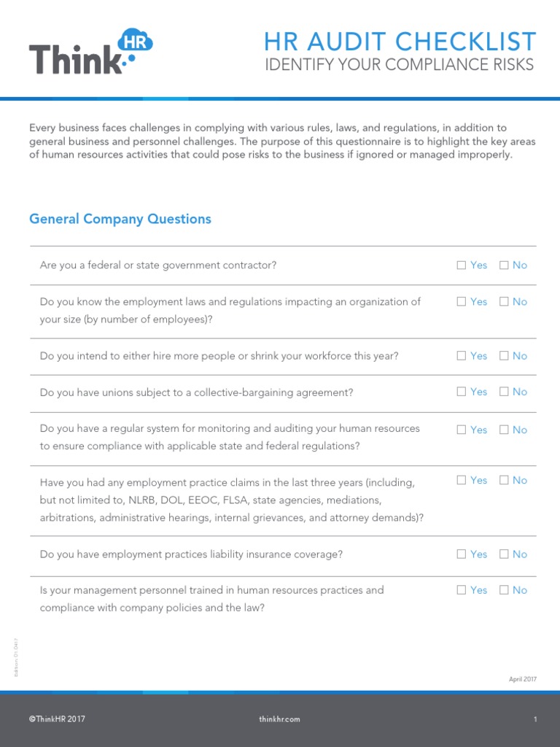Click the General Company Questions heading
The height and width of the screenshot is (747, 560).
pyautogui.click(x=120, y=219)
